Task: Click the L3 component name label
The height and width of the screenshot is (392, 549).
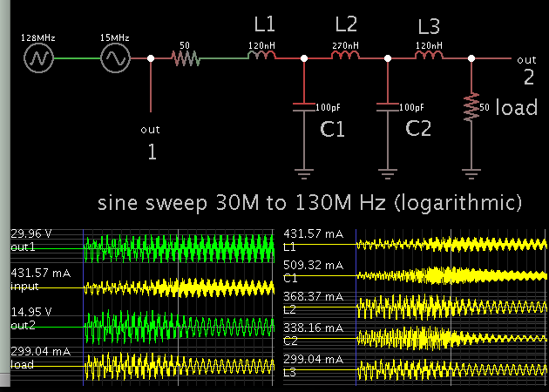Action: [429, 27]
